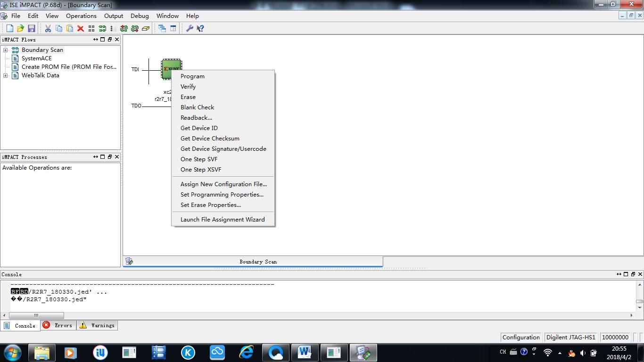Open the View menu
Screen dimensions: 644x362
52,16
